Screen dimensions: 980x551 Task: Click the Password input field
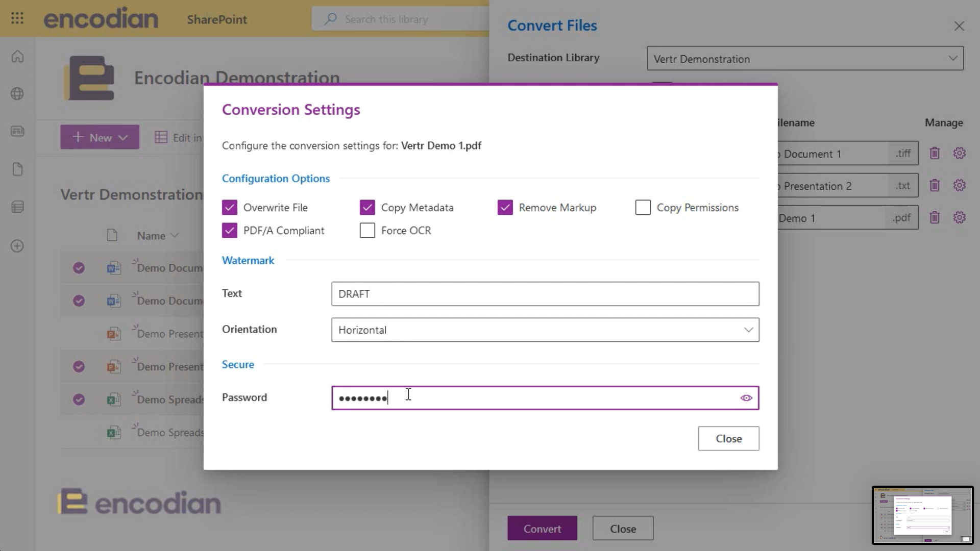click(x=545, y=398)
